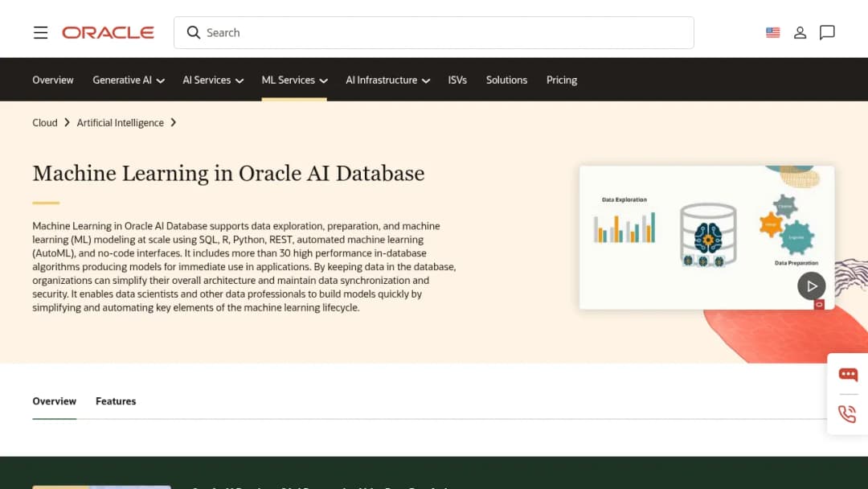Select the Overview tab below the hero

click(x=55, y=401)
